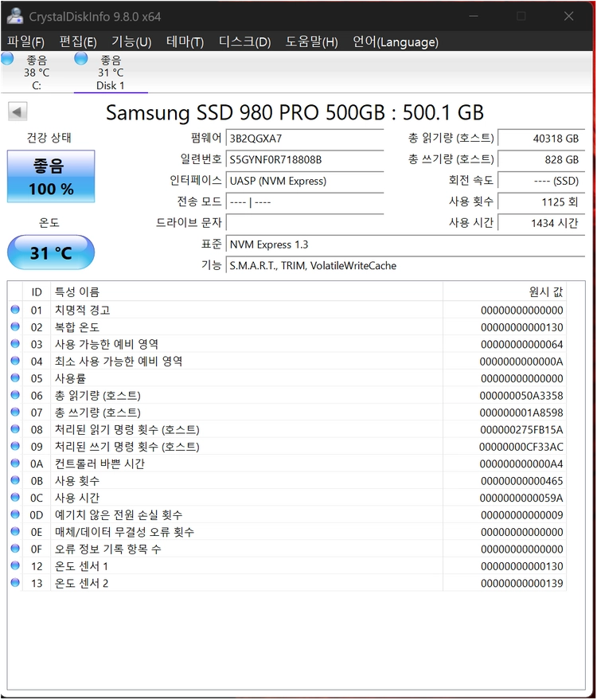Image resolution: width=597 pixels, height=700 pixels.
Task: Select the Disk 1 tab at 31 °C
Action: [111, 72]
